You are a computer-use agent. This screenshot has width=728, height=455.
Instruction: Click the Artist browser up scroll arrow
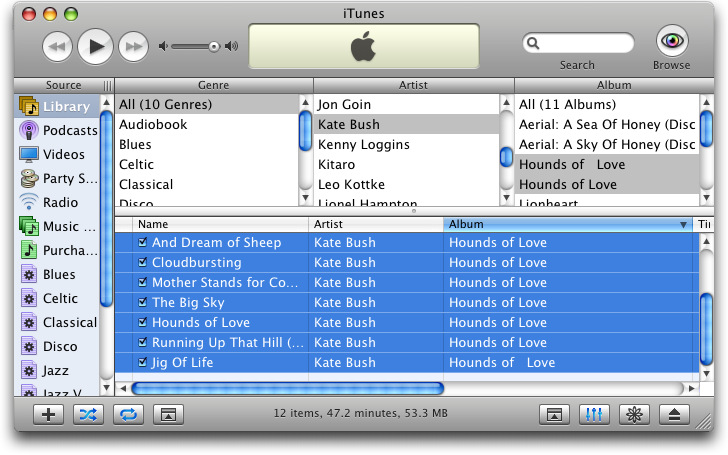507,102
